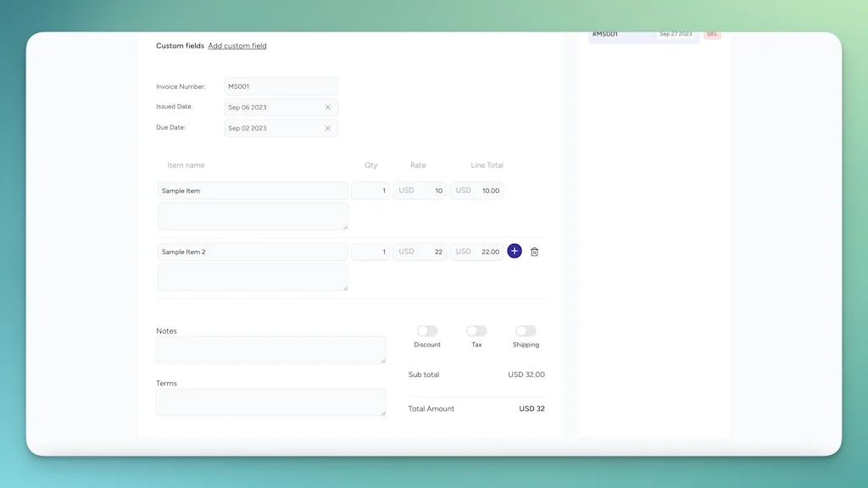Toggle the Discount switch on
This screenshot has width=868, height=488.
[x=427, y=332]
